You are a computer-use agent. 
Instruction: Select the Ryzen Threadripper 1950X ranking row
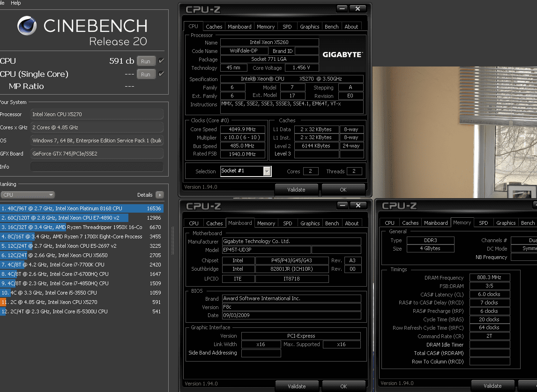[x=82, y=227]
